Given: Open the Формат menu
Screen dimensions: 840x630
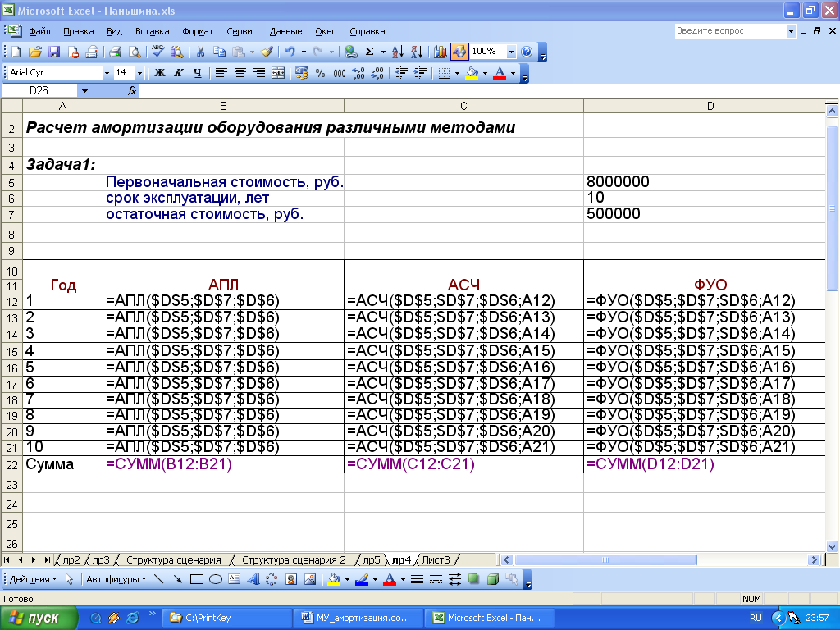Looking at the screenshot, I should pos(198,31).
